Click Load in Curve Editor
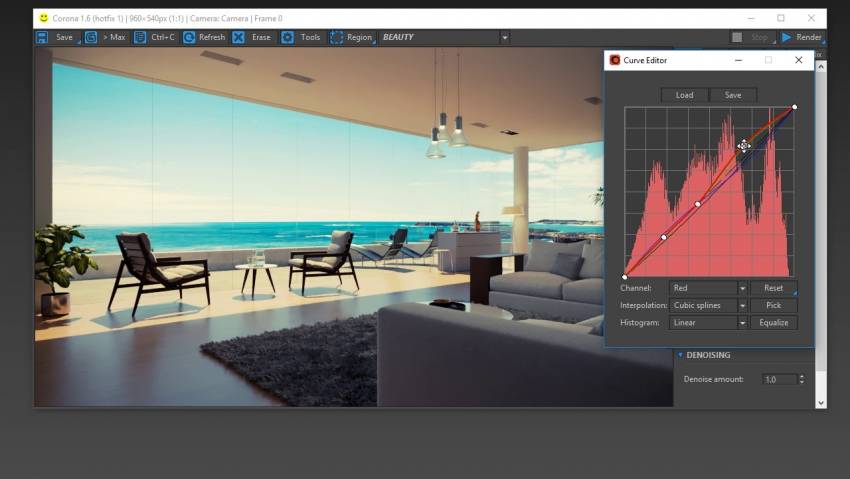Image resolution: width=850 pixels, height=479 pixels. pyautogui.click(x=684, y=95)
